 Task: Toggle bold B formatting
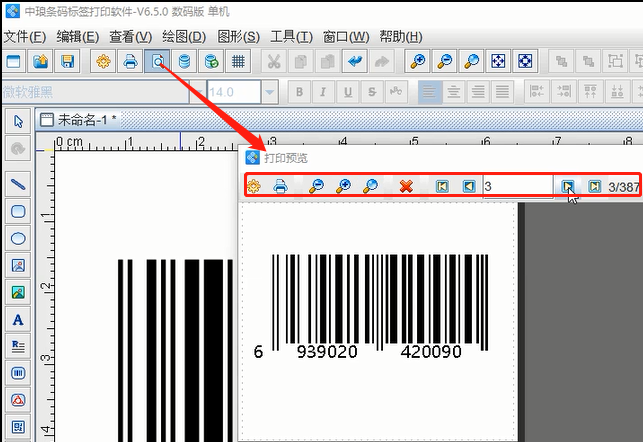tap(299, 92)
